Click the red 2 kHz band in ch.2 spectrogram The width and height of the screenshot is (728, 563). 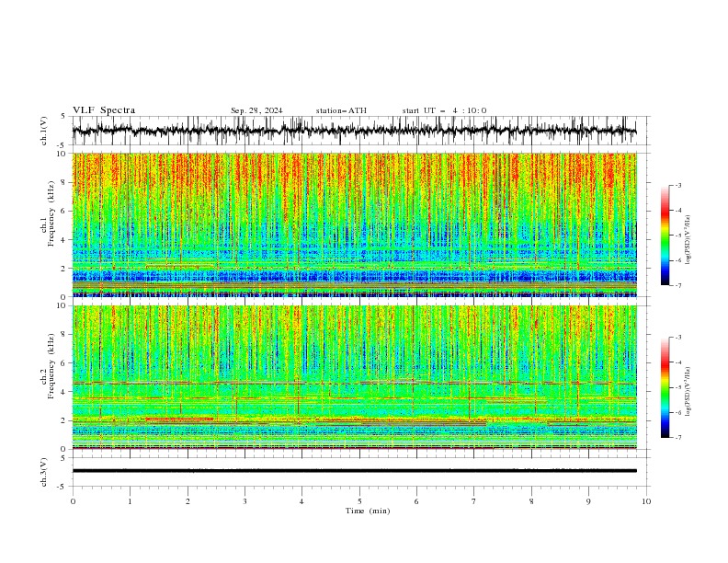179,419
